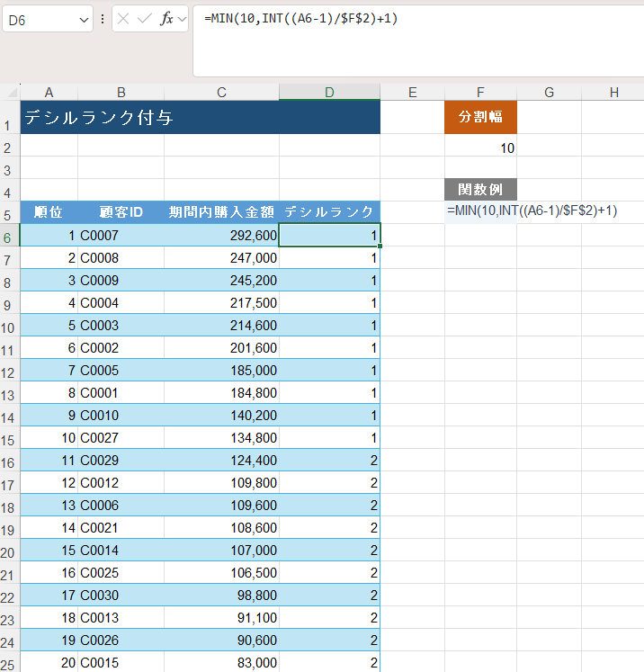
Task: Click customer ID cell C0004
Action: pos(121,302)
